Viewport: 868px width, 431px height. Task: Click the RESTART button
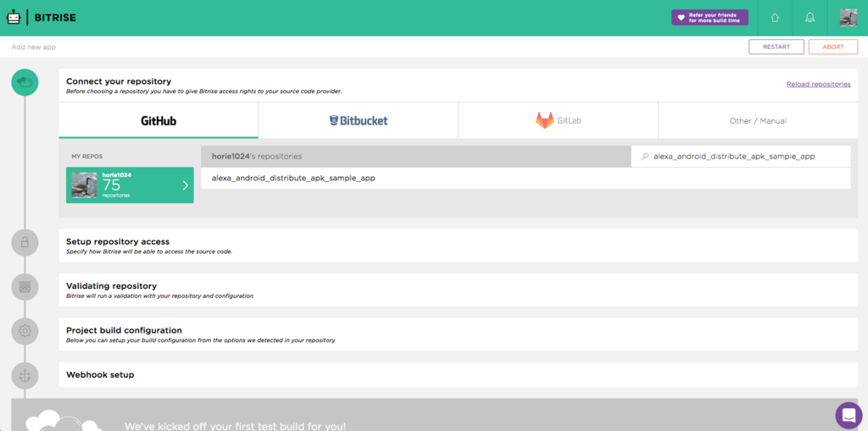[x=776, y=47]
